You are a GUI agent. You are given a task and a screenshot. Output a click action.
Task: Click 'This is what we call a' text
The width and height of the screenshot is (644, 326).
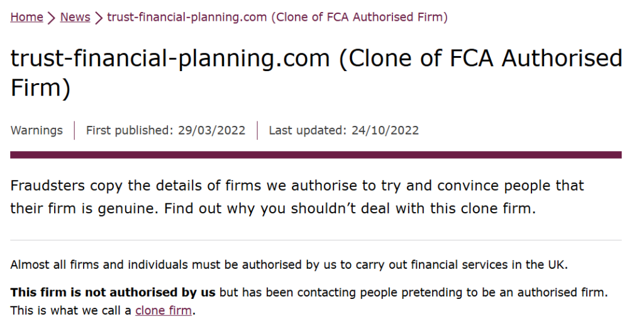(x=70, y=310)
